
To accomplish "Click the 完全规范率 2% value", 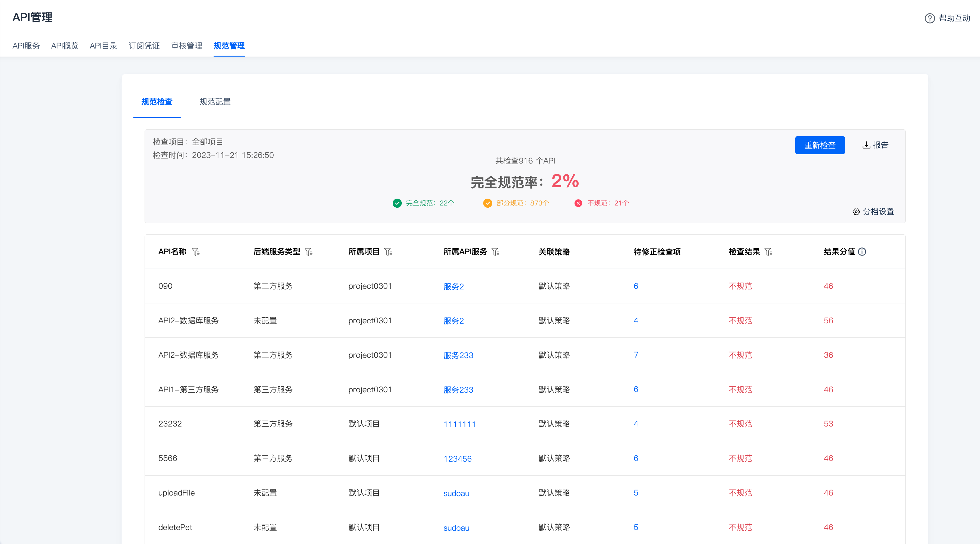I will tap(565, 181).
